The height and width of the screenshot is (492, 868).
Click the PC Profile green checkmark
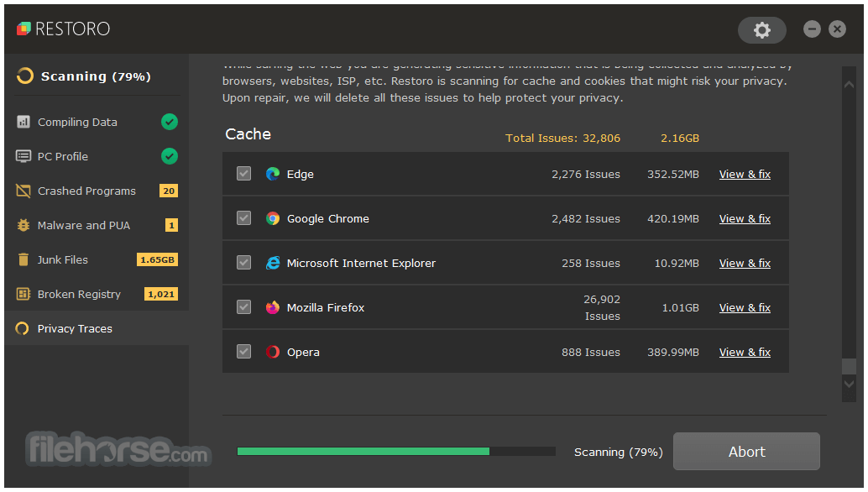pos(170,156)
